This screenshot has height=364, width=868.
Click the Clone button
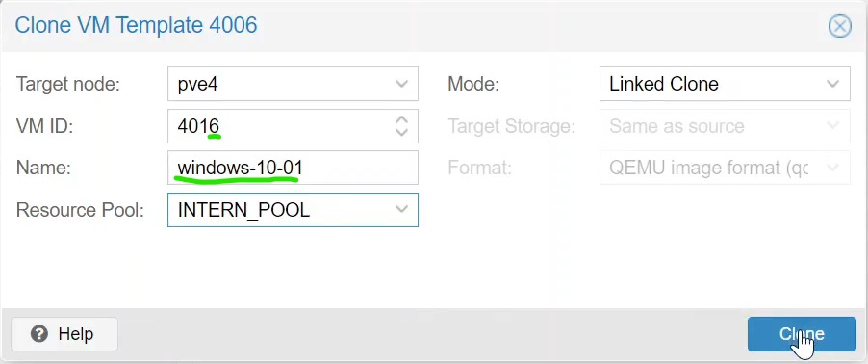click(x=802, y=334)
